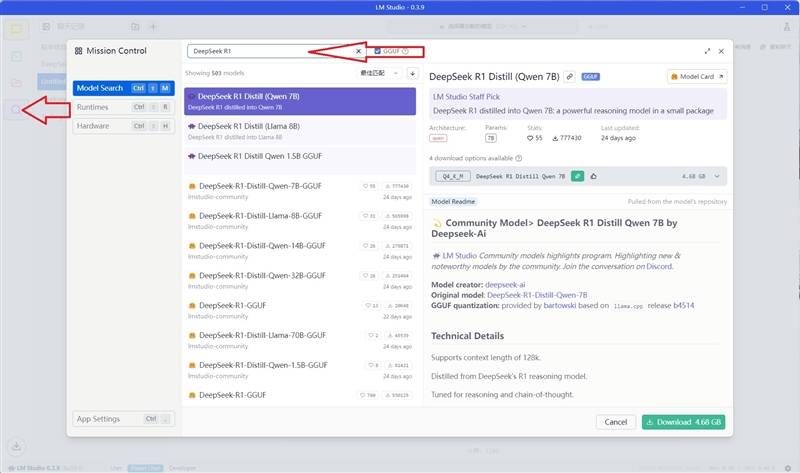Viewport: 800px width, 473px height.
Task: Open the settings gear in bottom right corner
Action: [788, 467]
